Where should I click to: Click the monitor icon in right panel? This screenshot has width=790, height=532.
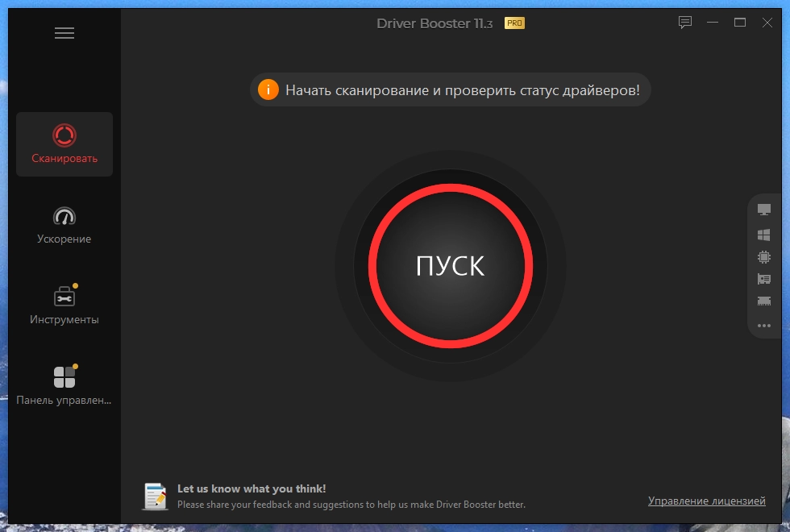(764, 210)
